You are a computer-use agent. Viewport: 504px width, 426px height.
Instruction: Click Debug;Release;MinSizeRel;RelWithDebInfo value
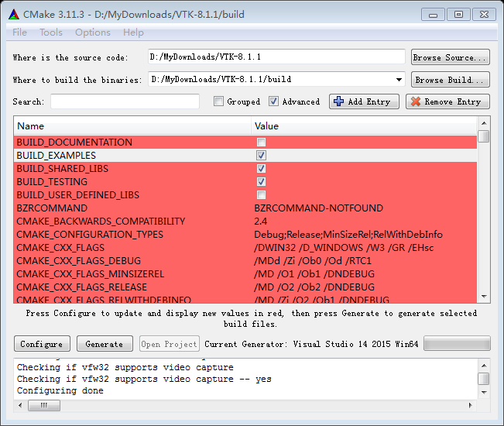[x=348, y=235]
